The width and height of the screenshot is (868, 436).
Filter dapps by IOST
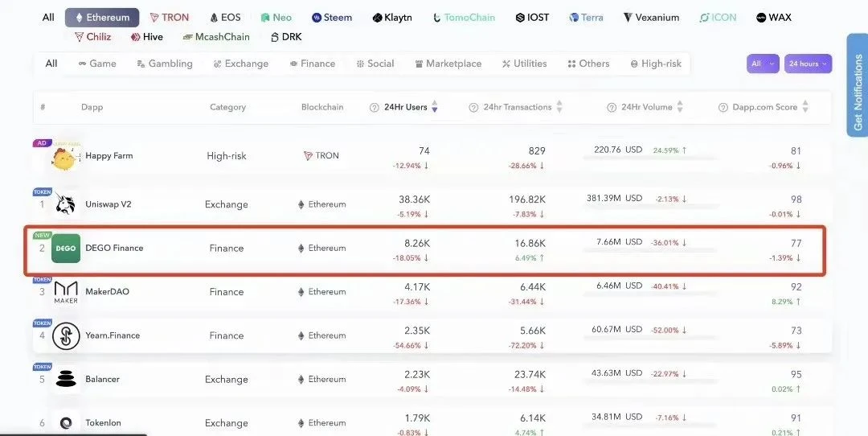coord(532,18)
